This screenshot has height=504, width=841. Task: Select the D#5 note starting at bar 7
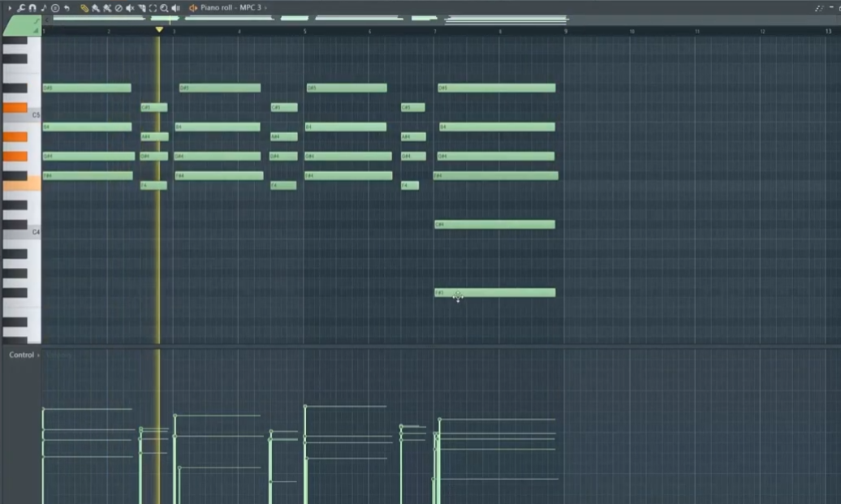tap(497, 88)
